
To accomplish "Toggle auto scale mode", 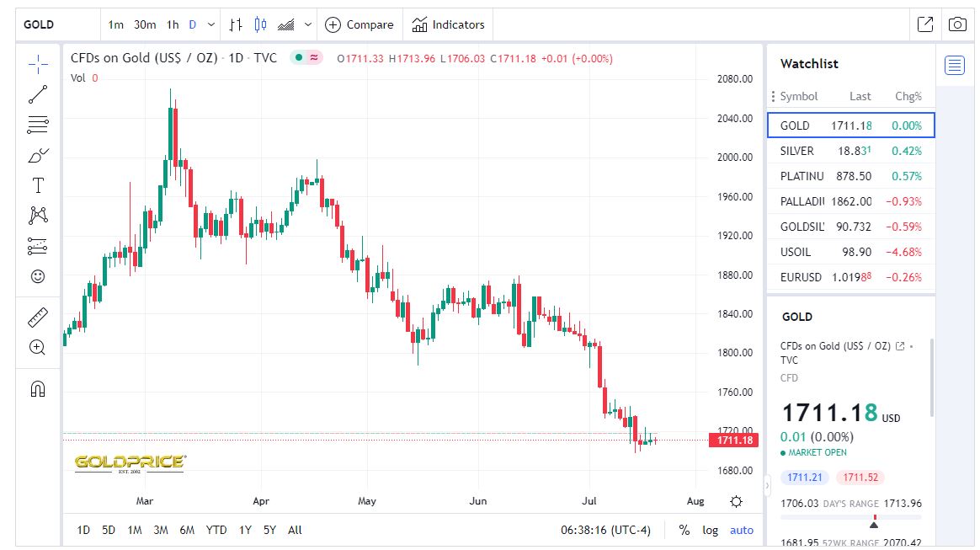I will pyautogui.click(x=742, y=530).
